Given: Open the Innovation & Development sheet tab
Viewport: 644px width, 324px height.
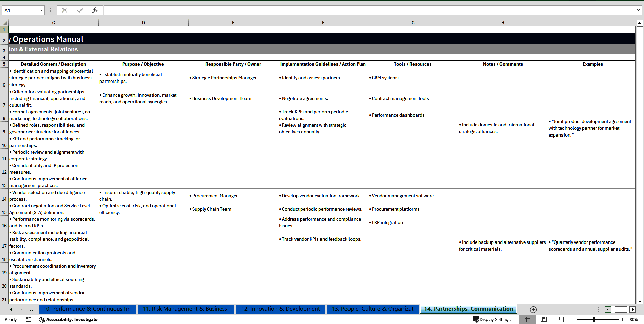Looking at the screenshot, I should [280, 309].
